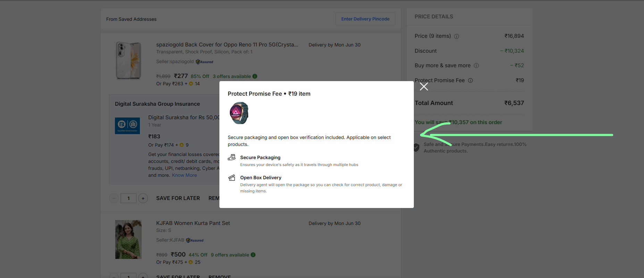View 3 offers available for back cover
Screen dimensions: 644x278
232,76
